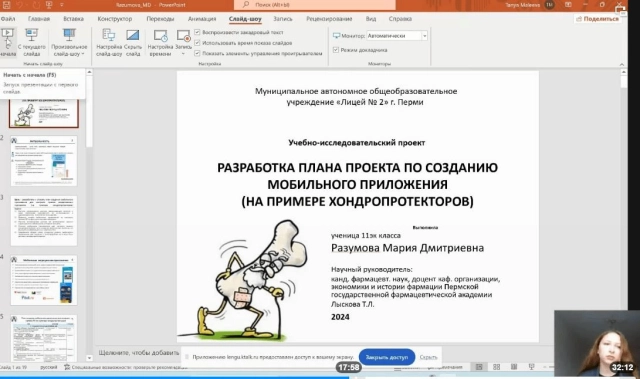This screenshot has height=379, width=640.
Task: Click the blue Закрыть доступ button
Action: tap(387, 357)
